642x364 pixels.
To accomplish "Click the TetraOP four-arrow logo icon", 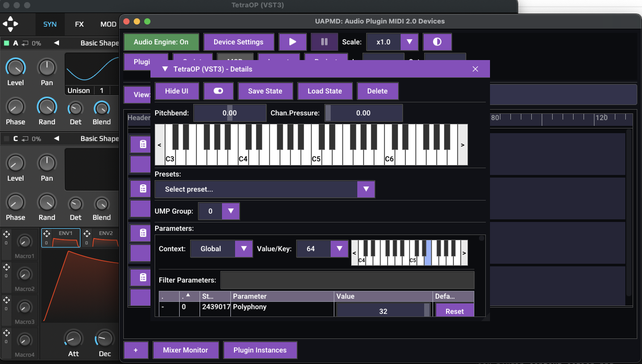I will (10, 24).
